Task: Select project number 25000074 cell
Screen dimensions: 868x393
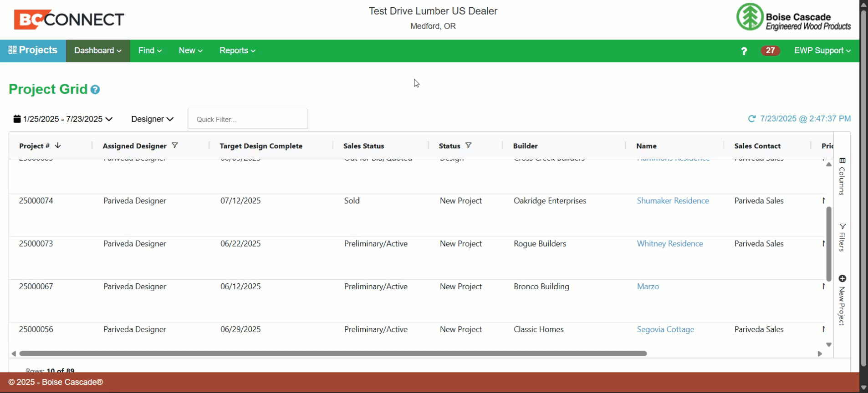Action: tap(36, 201)
